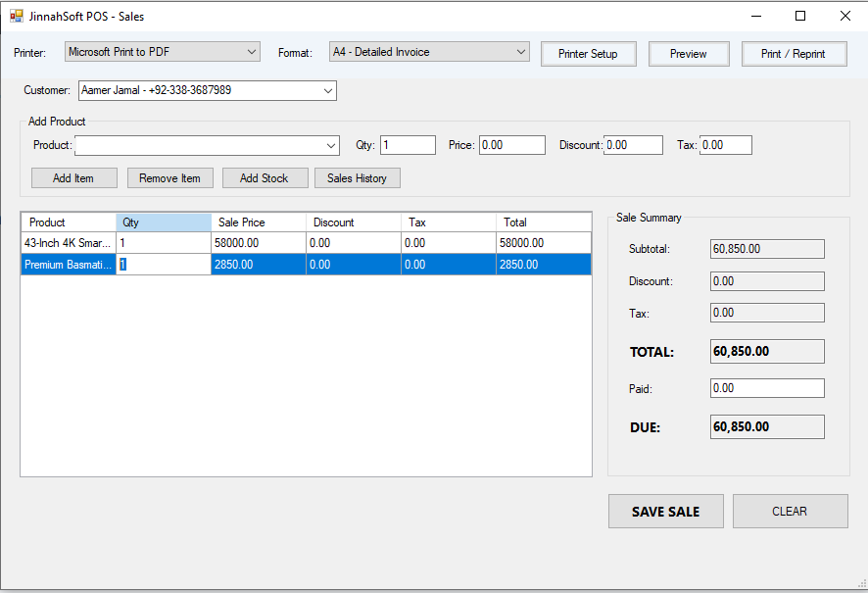868x593 pixels.
Task: Open the Customer combo box
Action: [x=208, y=91]
